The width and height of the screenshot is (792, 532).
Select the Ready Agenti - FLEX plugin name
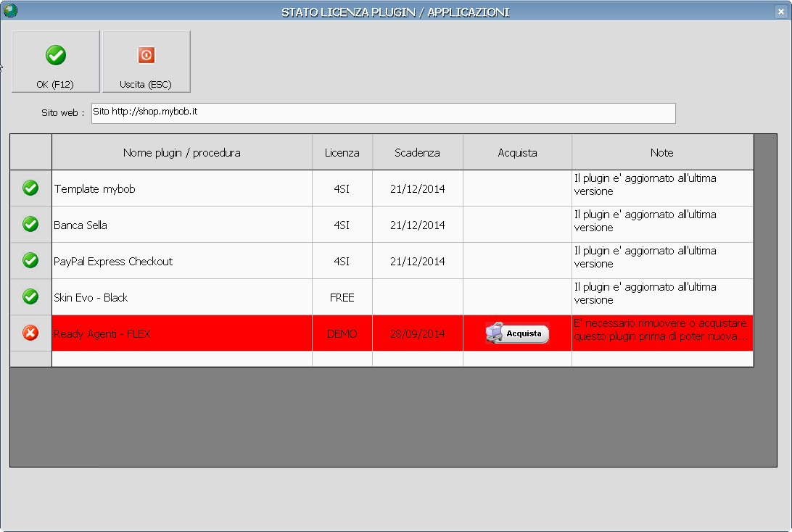[102, 334]
